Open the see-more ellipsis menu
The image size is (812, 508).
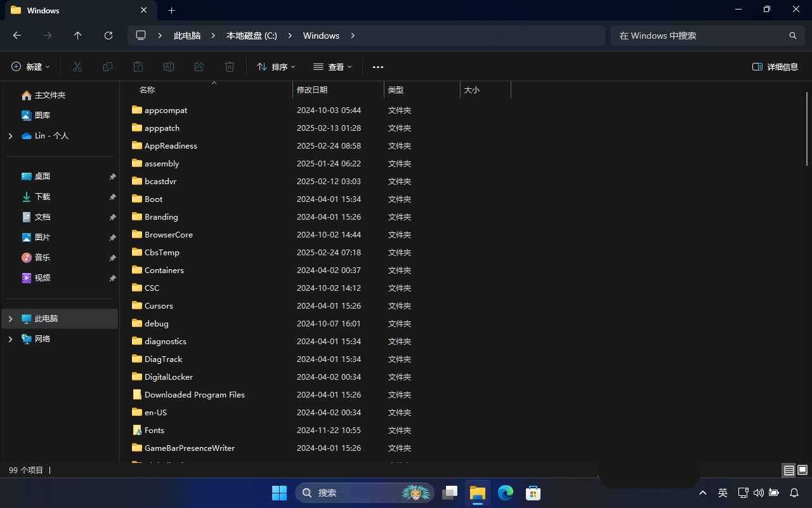[377, 67]
